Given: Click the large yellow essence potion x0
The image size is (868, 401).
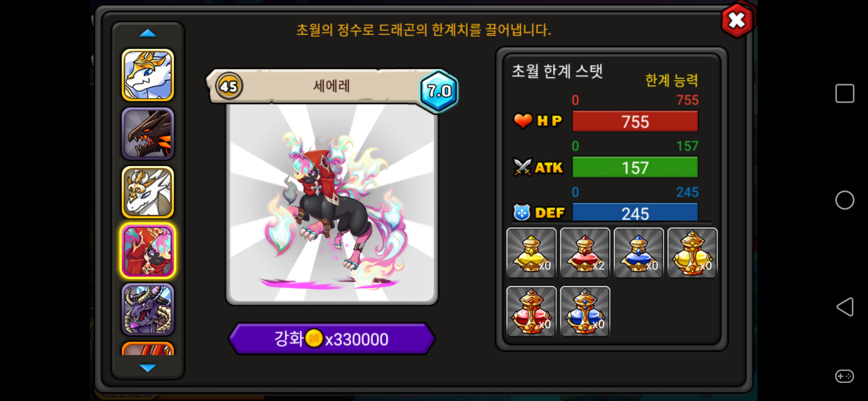Looking at the screenshot, I should pos(692,253).
